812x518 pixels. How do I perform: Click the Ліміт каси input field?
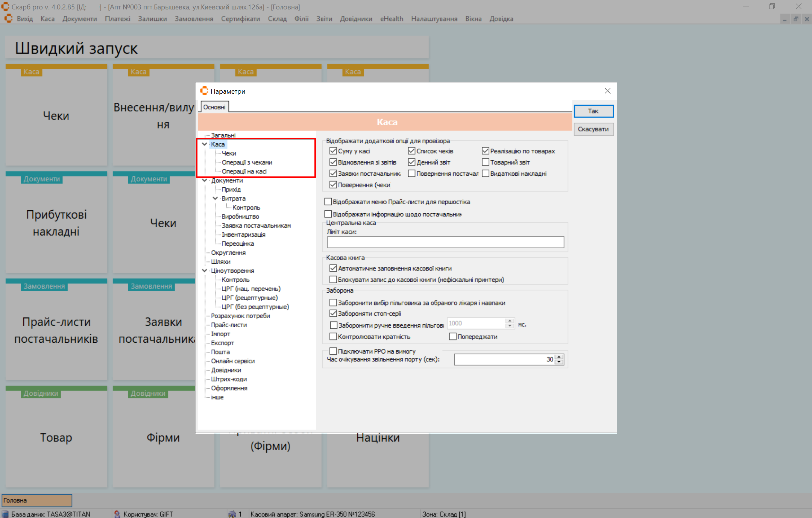(445, 242)
